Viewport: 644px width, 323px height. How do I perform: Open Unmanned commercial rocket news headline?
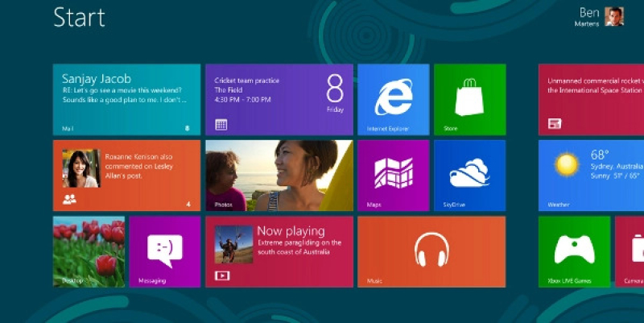[595, 85]
